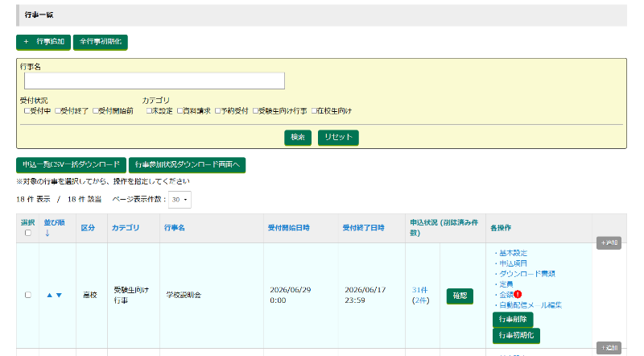This screenshot has height=356, width=644.
Task: Click 申込一覧CSV一括ダウンロード button
Action: 71,164
